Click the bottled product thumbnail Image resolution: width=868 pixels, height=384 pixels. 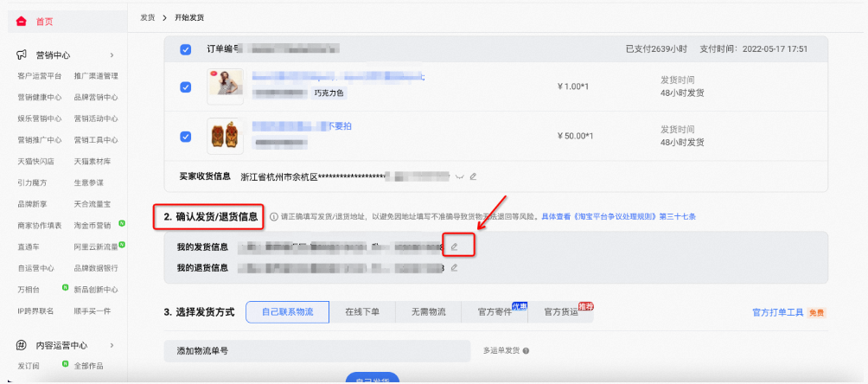pyautogui.click(x=225, y=136)
